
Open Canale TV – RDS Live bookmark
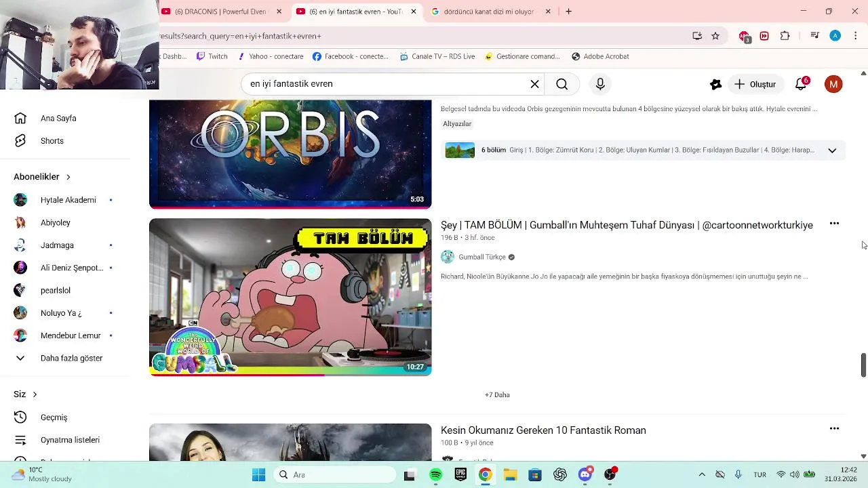pyautogui.click(x=437, y=56)
